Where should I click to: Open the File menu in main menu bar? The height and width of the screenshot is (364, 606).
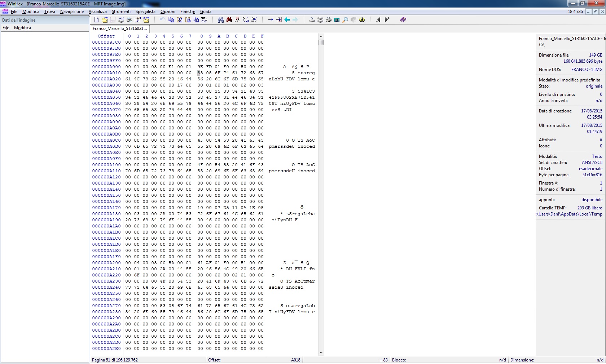coord(14,12)
